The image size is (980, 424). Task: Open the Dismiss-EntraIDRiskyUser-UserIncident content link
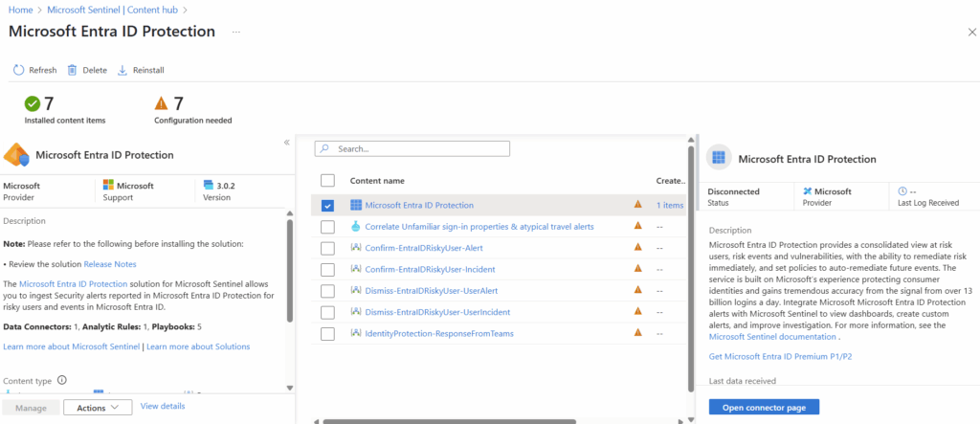437,312
